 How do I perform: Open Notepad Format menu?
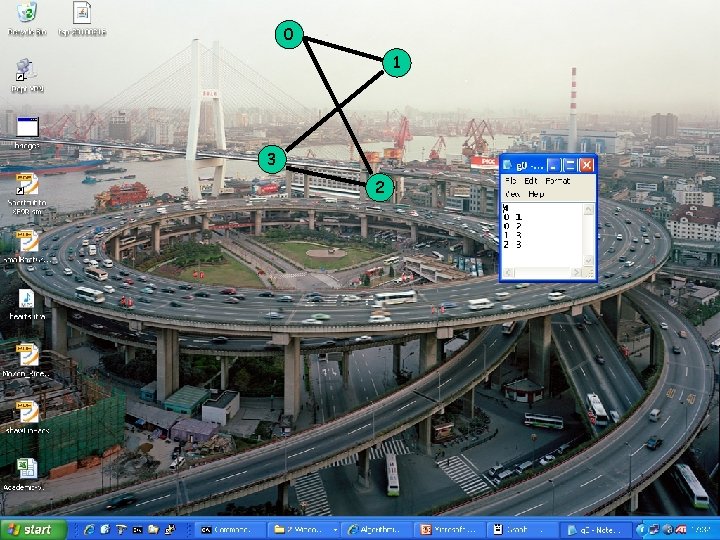[x=557, y=181]
